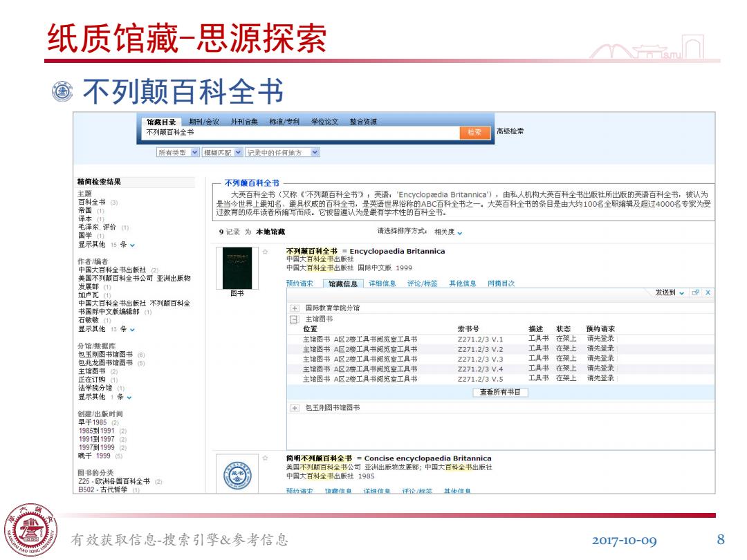Filter by 法学院分馆
Image resolution: width=747 pixels, height=560 pixels.
click(x=101, y=388)
